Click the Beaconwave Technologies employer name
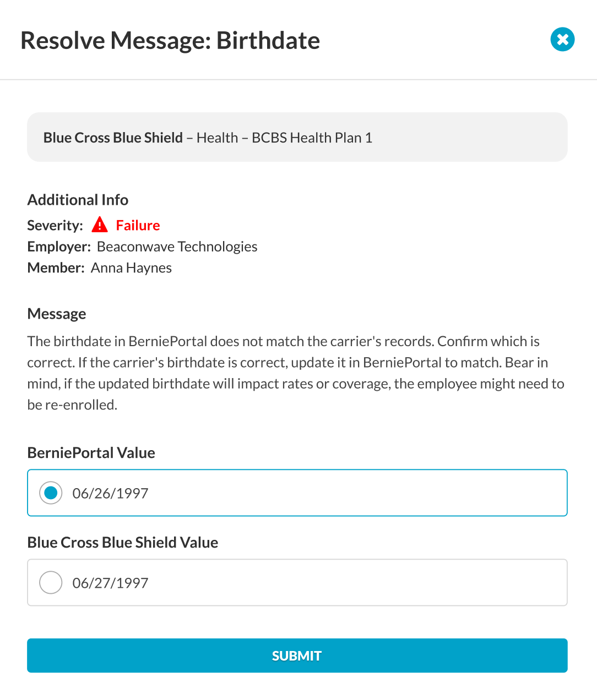The image size is (597, 700). click(x=177, y=247)
